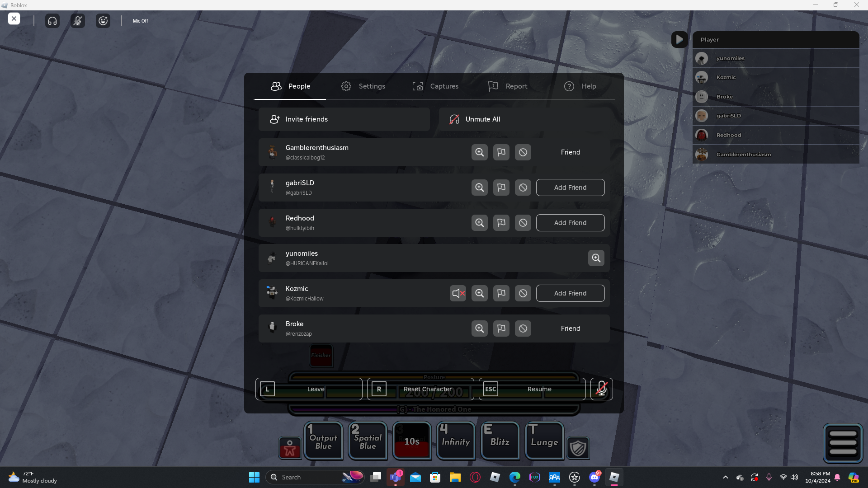
Task: Add gabriSLD as a friend
Action: coord(571,188)
